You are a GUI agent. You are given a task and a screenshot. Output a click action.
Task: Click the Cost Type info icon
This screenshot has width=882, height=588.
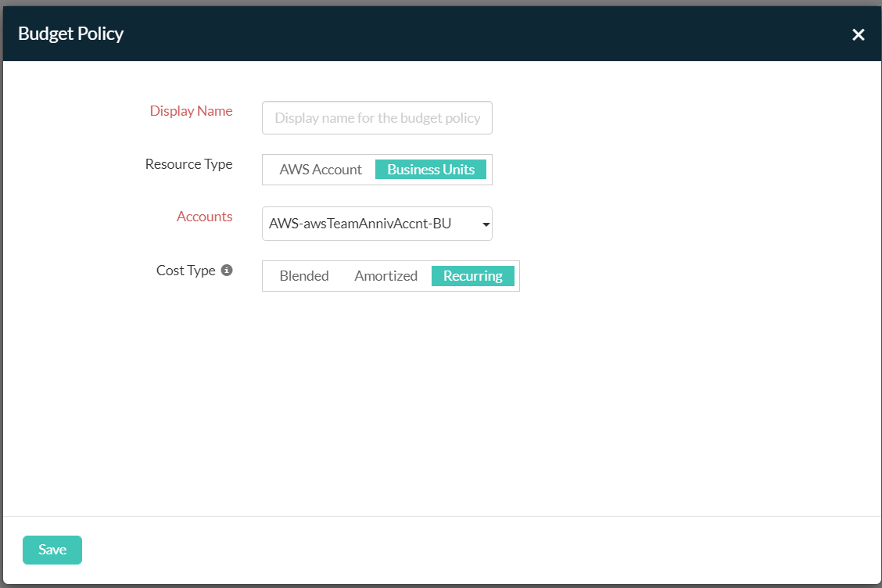click(227, 271)
